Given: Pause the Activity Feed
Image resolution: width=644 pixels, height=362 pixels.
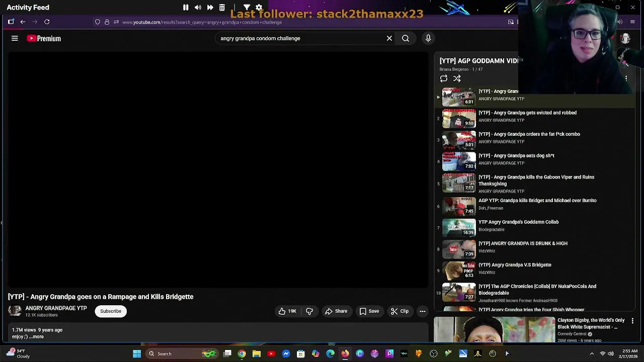Looking at the screenshot, I should point(186,8).
